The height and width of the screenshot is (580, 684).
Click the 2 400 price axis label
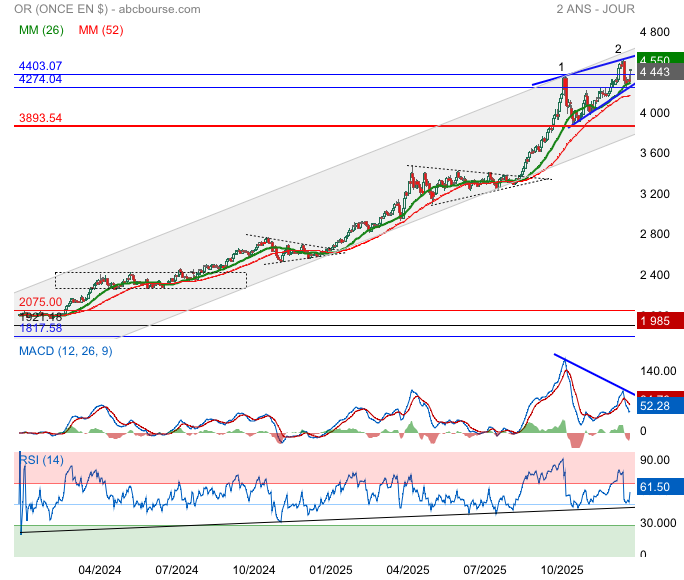click(654, 275)
